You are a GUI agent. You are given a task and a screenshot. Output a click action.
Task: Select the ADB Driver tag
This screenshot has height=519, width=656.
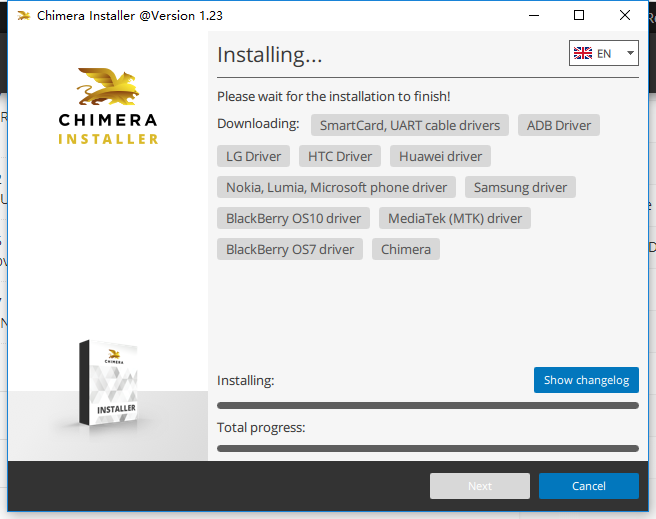click(559, 125)
